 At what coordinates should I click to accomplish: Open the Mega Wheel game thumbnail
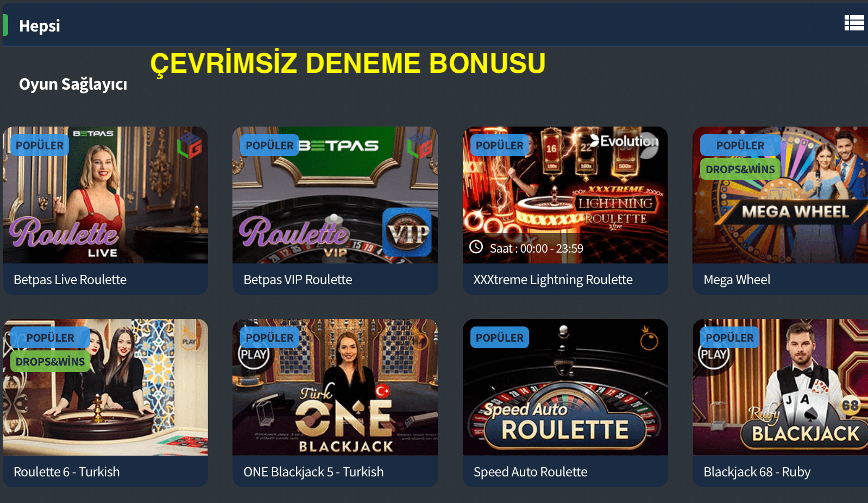click(780, 195)
